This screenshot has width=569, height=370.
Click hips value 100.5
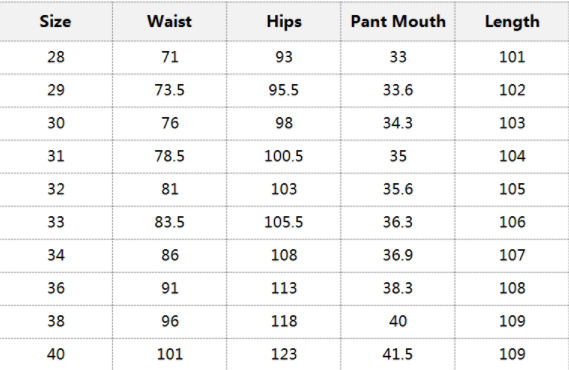pos(283,156)
